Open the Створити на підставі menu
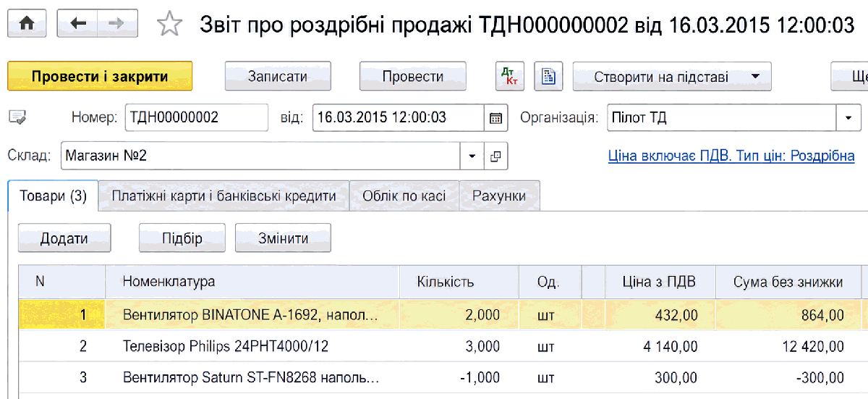Image resolution: width=868 pixels, height=399 pixels. pyautogui.click(x=672, y=76)
